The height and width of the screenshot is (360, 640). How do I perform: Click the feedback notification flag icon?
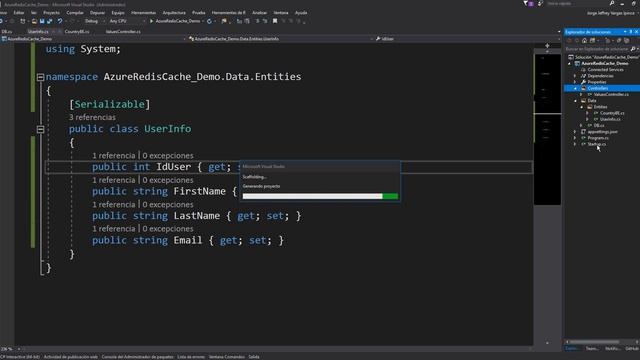tap(525, 3)
